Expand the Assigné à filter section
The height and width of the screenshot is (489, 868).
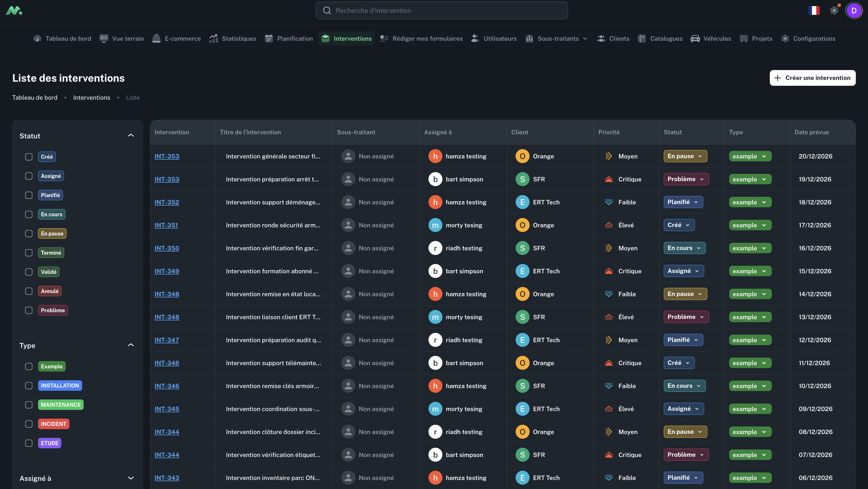(x=131, y=478)
